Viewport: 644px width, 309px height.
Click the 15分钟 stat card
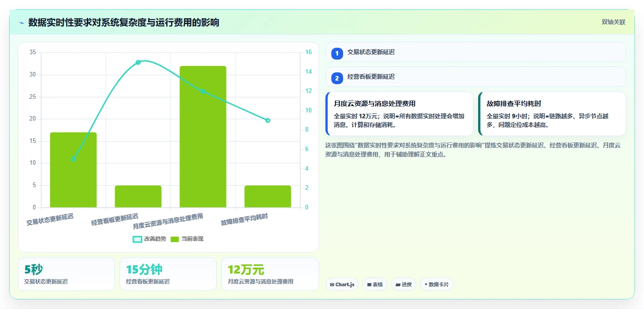(x=168, y=274)
